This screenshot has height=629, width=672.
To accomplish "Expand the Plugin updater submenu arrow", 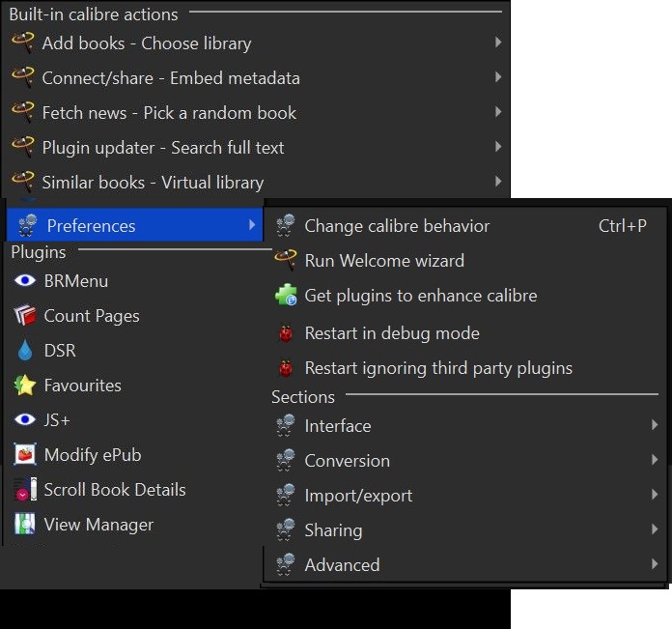I will [x=497, y=147].
